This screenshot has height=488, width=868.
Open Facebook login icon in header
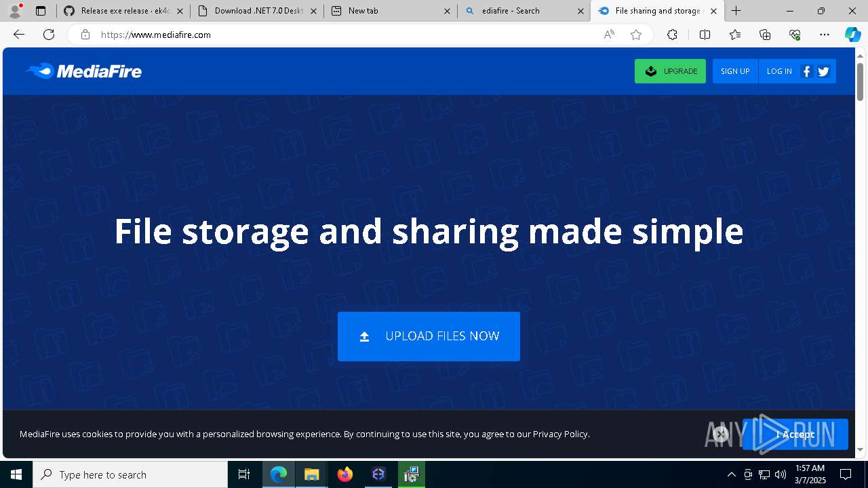[806, 71]
